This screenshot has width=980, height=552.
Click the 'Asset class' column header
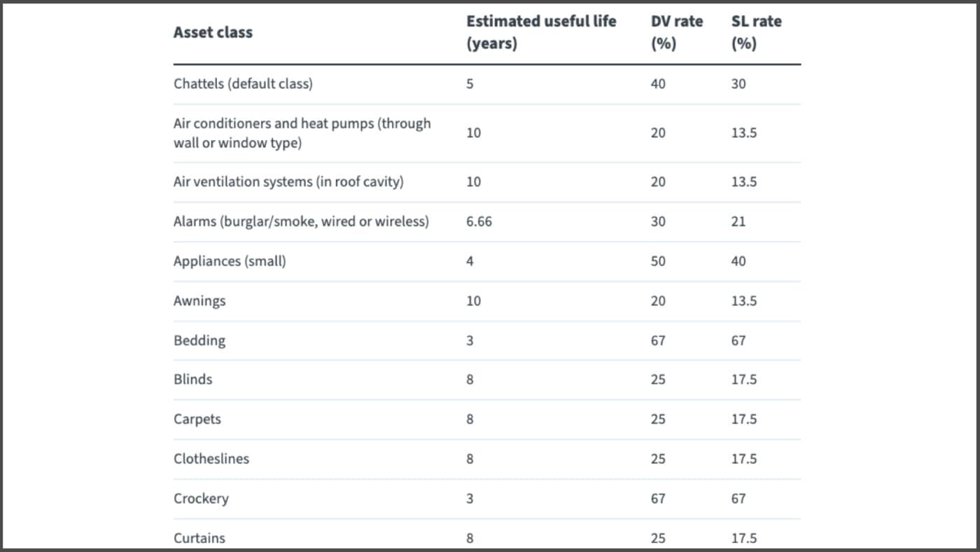(213, 32)
